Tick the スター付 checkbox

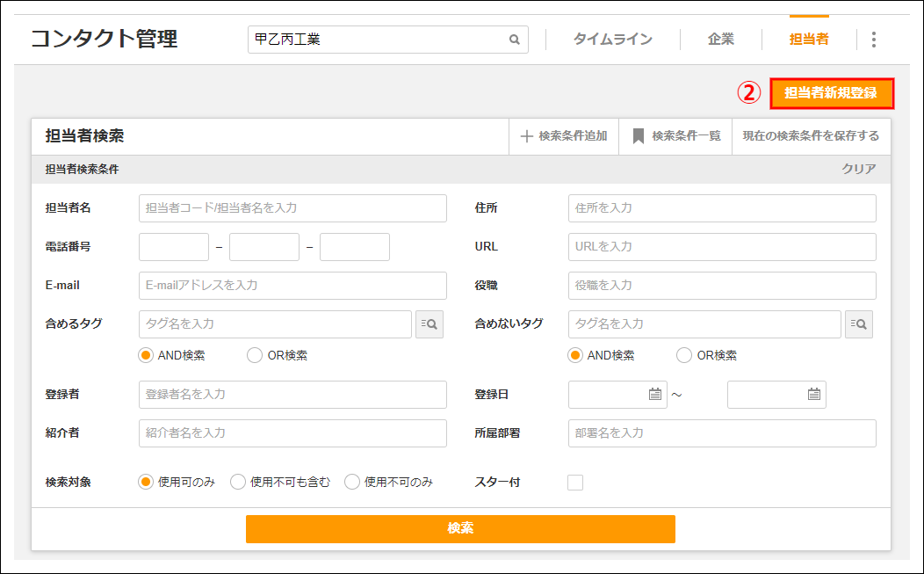pyautogui.click(x=575, y=482)
